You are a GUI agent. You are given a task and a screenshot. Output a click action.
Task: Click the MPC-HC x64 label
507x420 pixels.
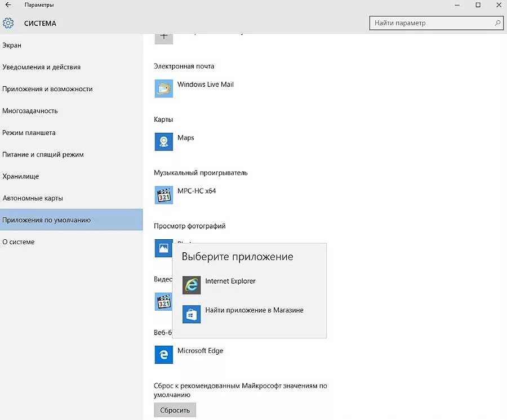[x=197, y=191]
